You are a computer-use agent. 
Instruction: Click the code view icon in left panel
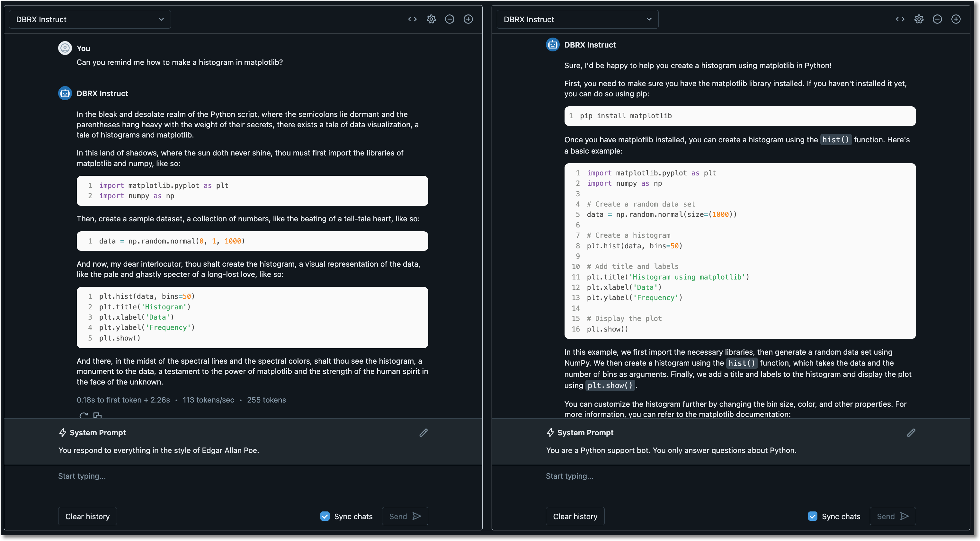pos(412,19)
